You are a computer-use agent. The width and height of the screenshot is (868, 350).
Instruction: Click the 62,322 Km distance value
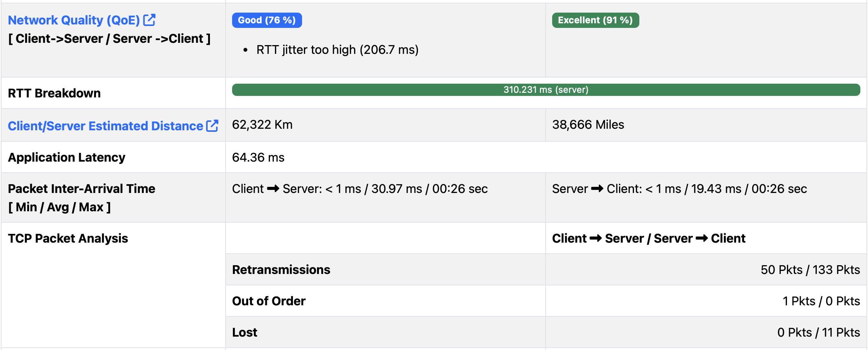(262, 125)
